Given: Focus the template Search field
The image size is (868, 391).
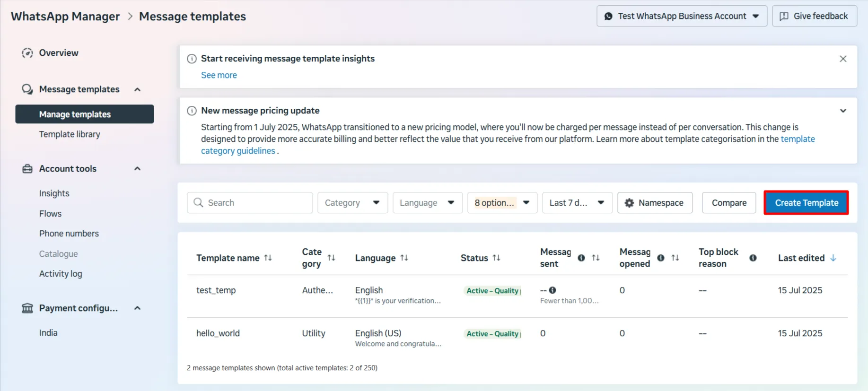Looking at the screenshot, I should pos(250,203).
